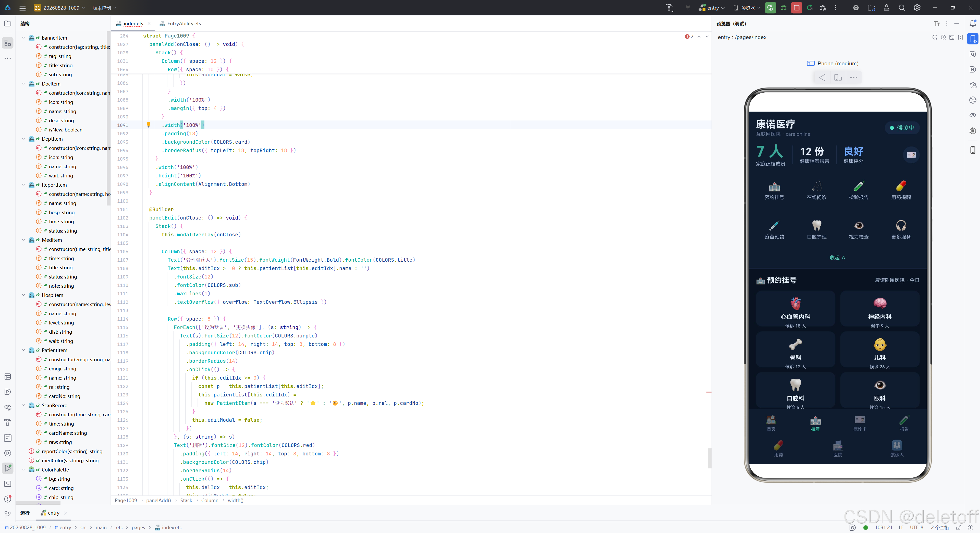Viewport: 980px width, 533px height.
Task: Switch to the index.ets tab
Action: pyautogui.click(x=133, y=23)
